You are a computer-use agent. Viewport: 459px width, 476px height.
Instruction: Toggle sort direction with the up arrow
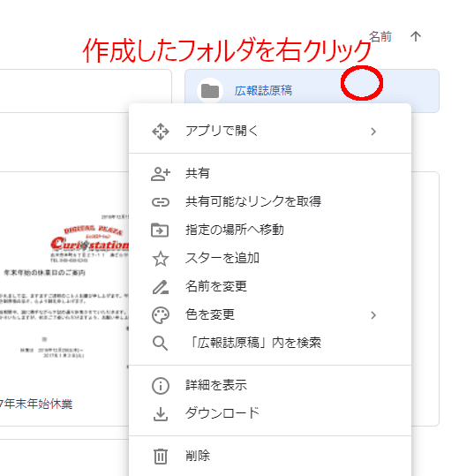(416, 37)
